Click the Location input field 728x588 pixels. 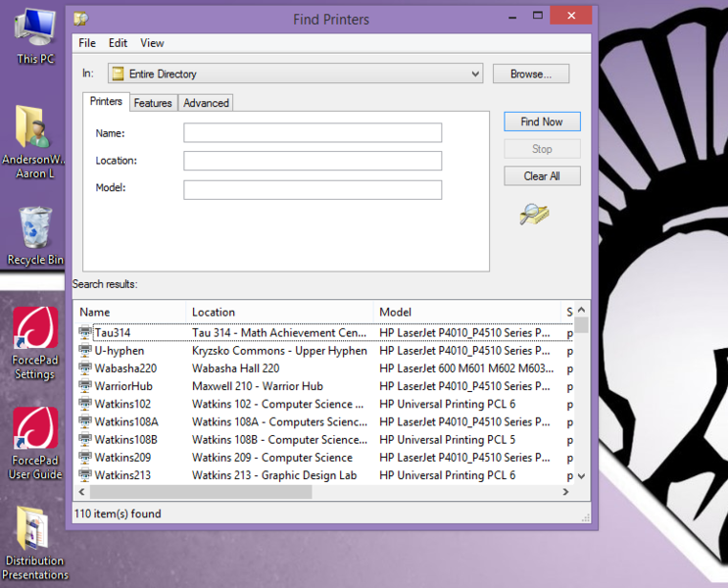313,161
